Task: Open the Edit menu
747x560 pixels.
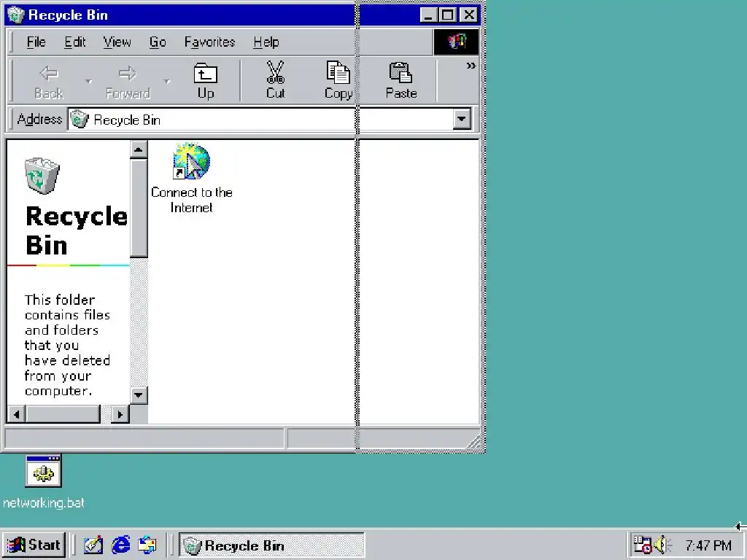Action: 75,42
